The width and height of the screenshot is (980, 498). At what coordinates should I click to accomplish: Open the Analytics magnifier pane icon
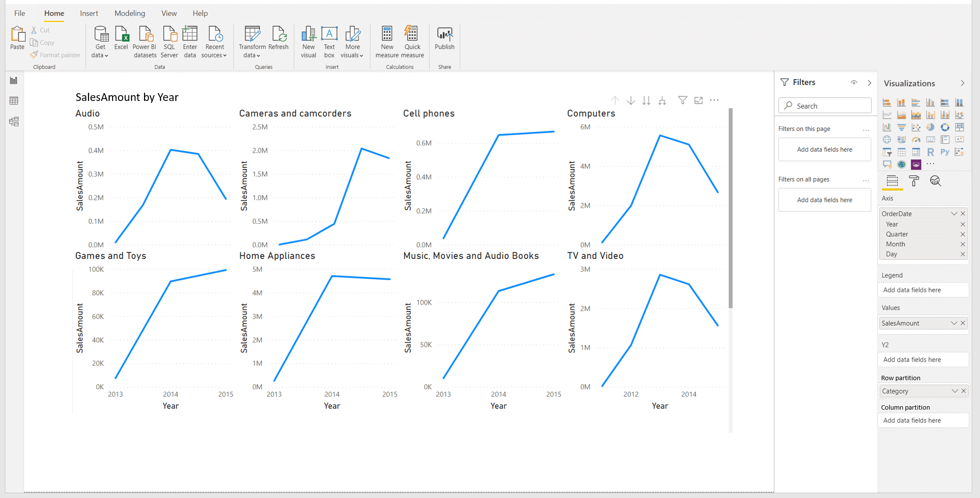(x=936, y=181)
